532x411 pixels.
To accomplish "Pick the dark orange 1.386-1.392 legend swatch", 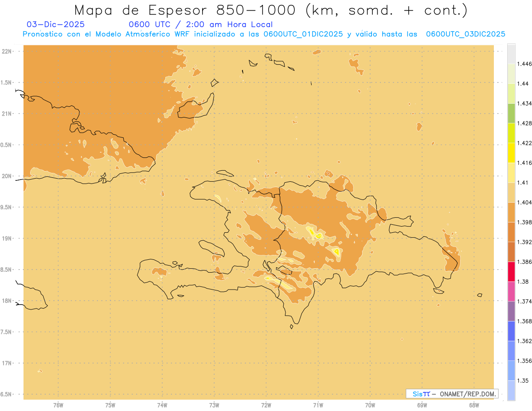I will (511, 252).
